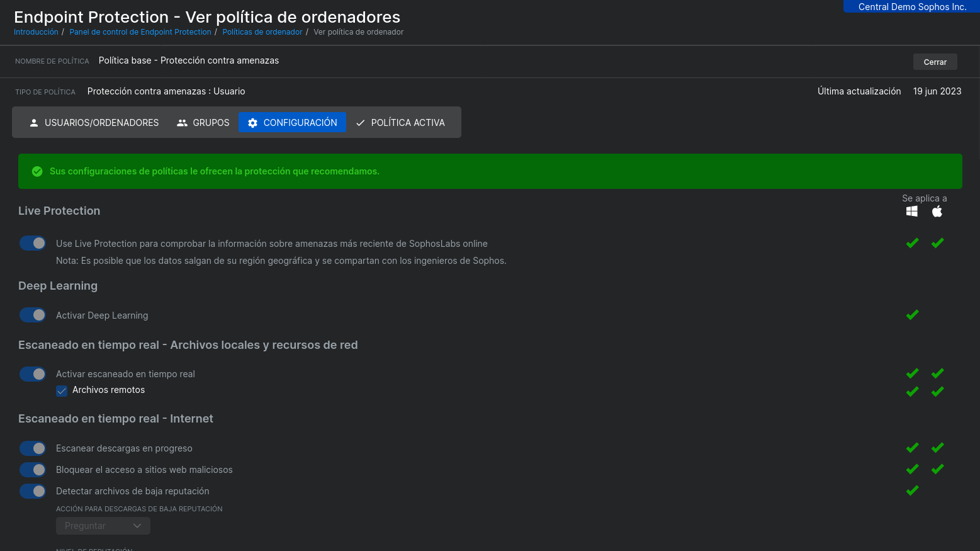Toggle Bloquear el acceso a sitios web maliciosos
The width and height of the screenshot is (980, 551).
tap(33, 470)
